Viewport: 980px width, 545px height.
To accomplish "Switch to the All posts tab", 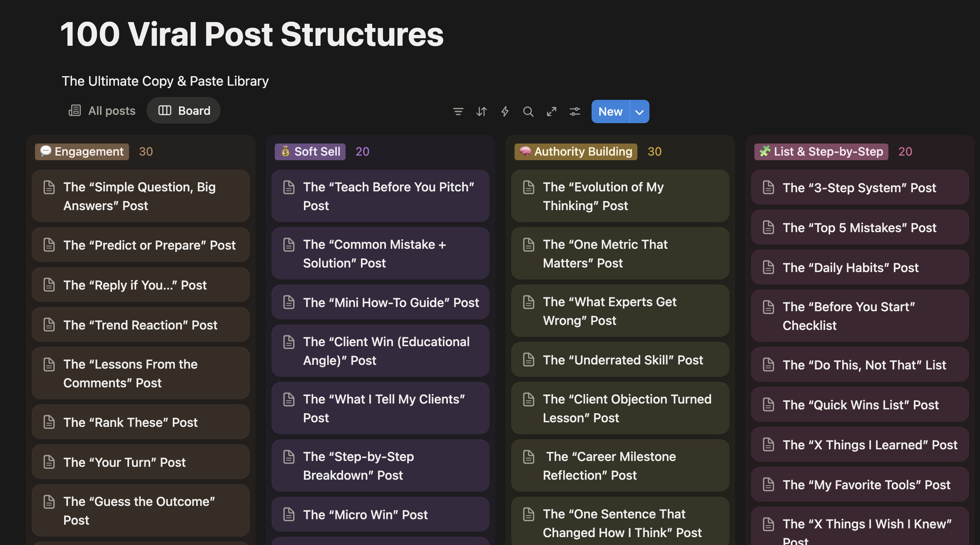I will [x=102, y=111].
